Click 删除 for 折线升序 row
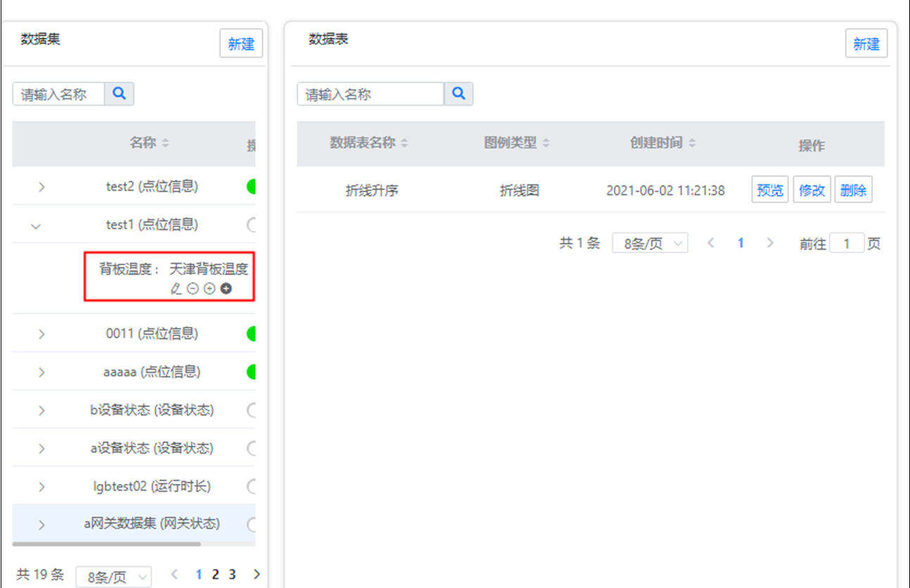The image size is (910, 588). 854,190
